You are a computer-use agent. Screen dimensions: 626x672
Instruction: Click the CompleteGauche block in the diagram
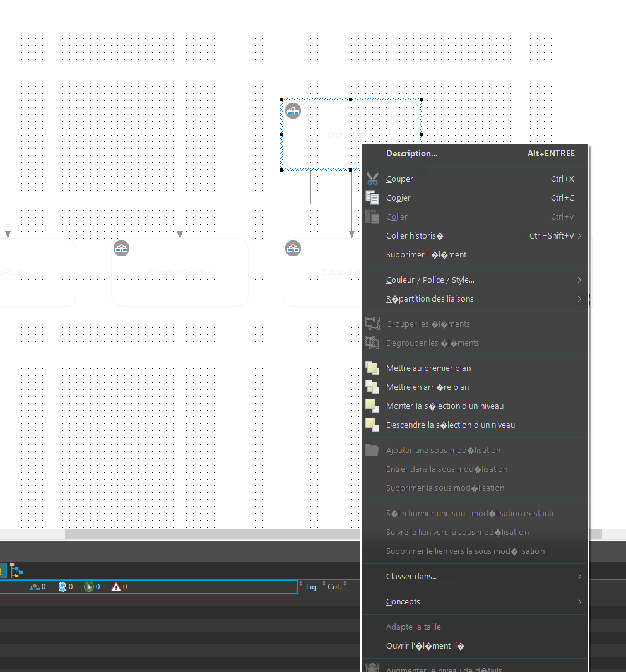click(180, 272)
